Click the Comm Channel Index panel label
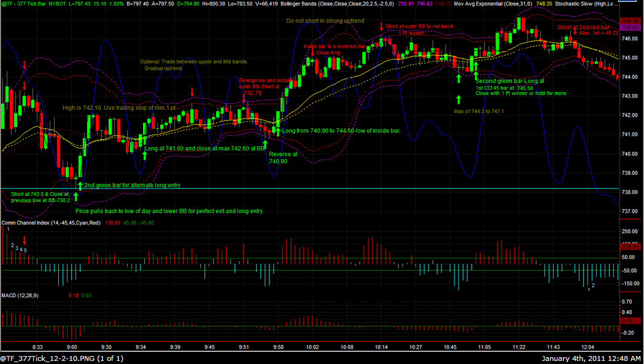The height and width of the screenshot is (364, 644). point(51,223)
